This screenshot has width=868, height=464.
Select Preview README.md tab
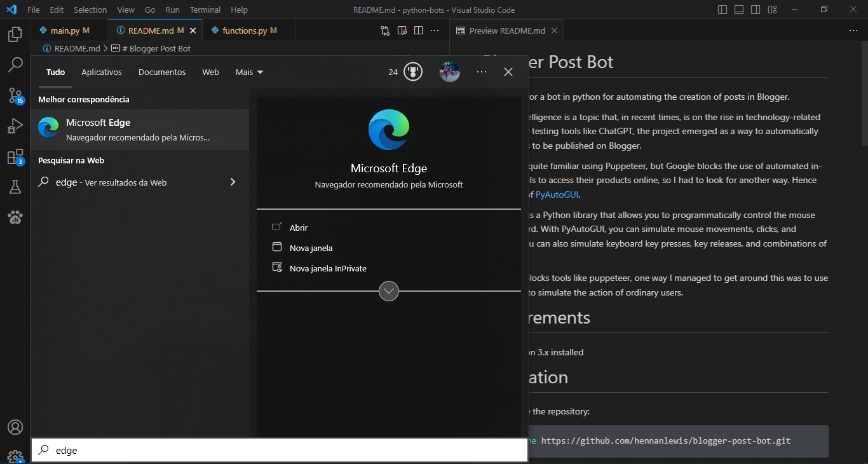[x=507, y=31]
